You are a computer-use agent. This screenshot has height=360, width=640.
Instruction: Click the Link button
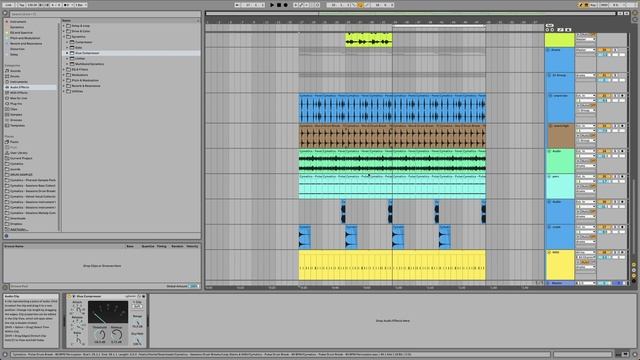click(x=8, y=5)
